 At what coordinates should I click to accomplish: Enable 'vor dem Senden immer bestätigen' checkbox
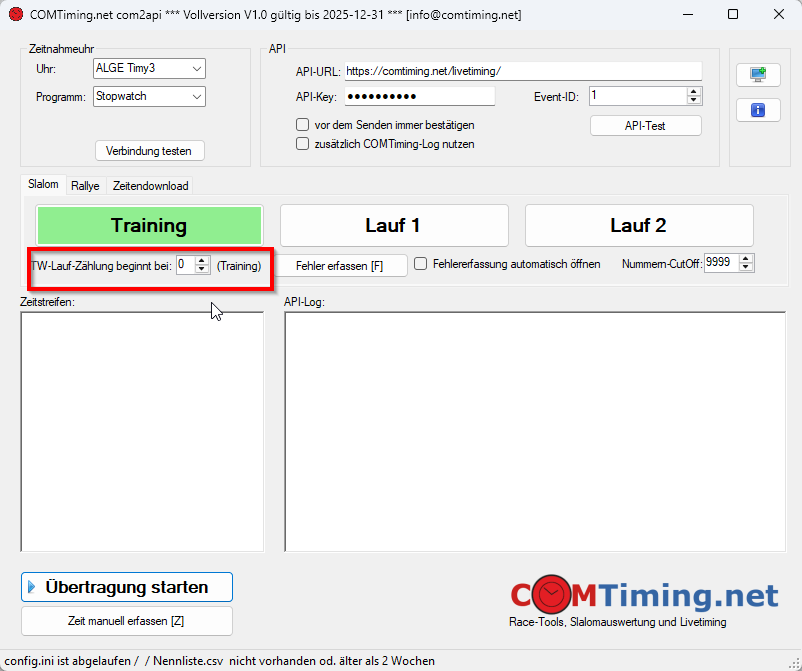(x=303, y=125)
